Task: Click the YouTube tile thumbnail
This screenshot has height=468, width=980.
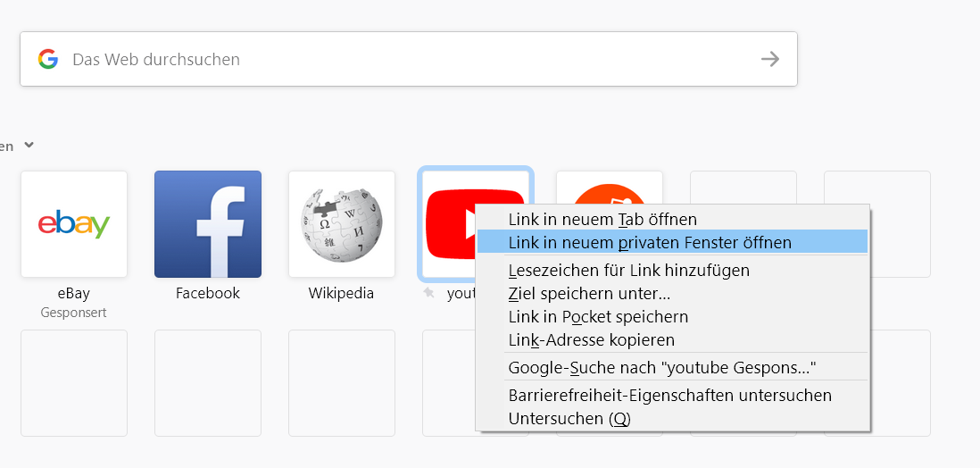Action: (x=448, y=224)
